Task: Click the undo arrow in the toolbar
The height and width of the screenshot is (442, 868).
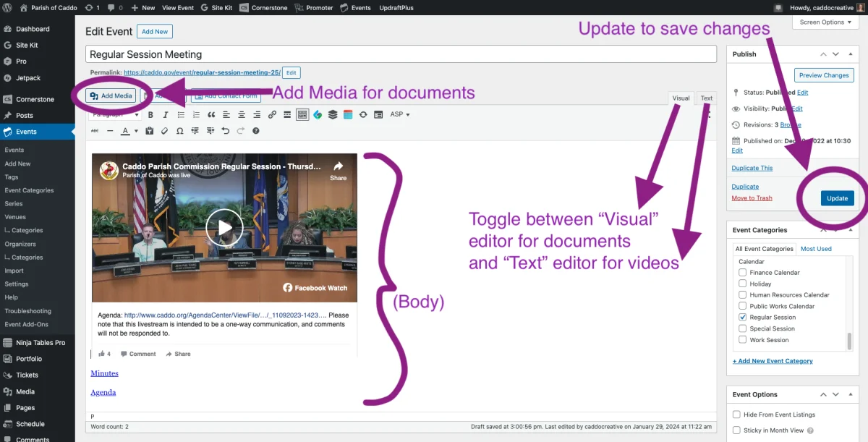Action: pos(225,131)
